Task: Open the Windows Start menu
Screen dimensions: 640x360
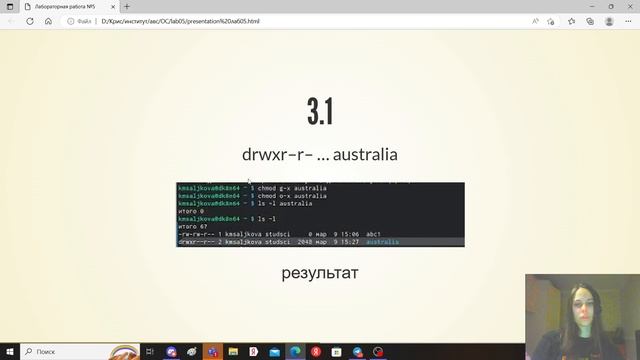Action: tap(10, 351)
